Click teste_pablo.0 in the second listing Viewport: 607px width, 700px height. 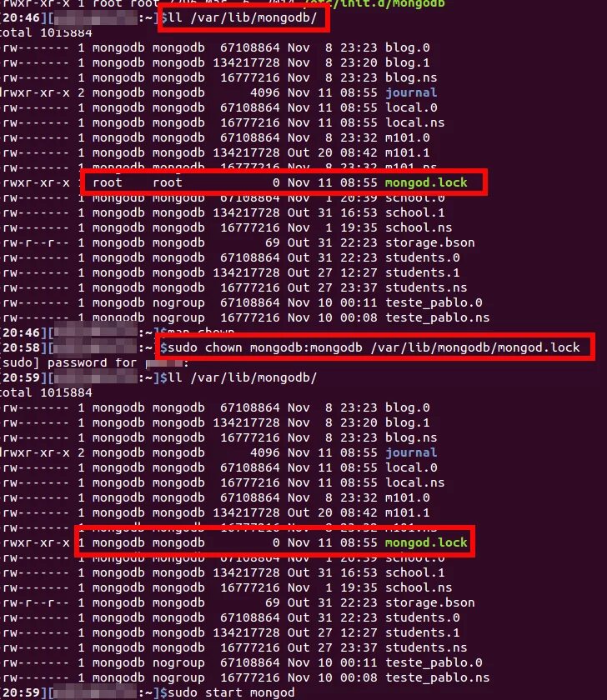pyautogui.click(x=434, y=662)
